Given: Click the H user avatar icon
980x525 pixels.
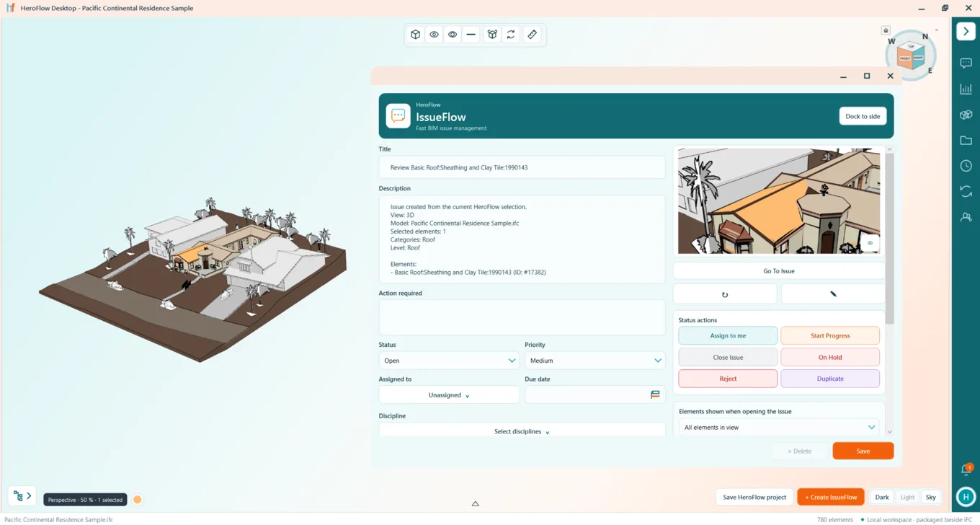Looking at the screenshot, I should pos(966,497).
